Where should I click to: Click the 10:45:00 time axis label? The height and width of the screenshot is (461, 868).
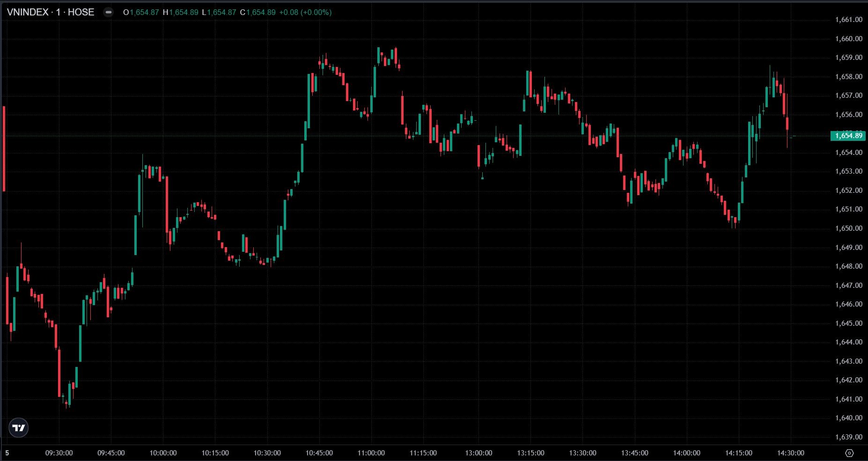tap(319, 453)
